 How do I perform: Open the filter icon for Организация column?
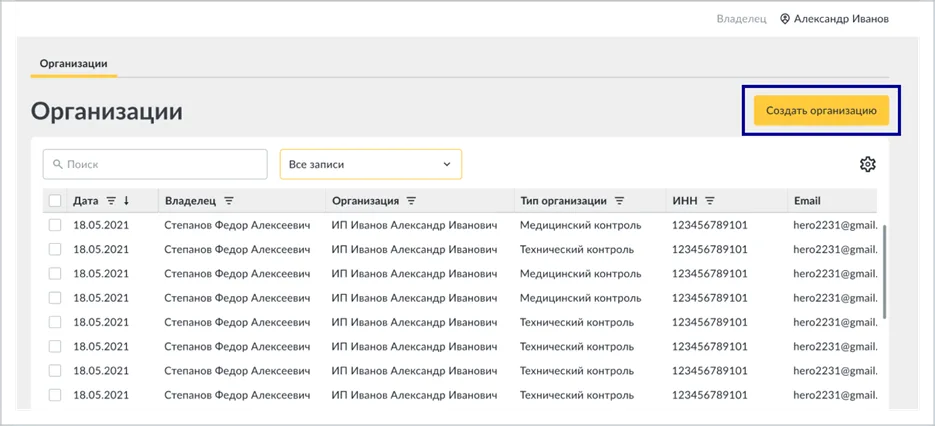pyautogui.click(x=411, y=201)
